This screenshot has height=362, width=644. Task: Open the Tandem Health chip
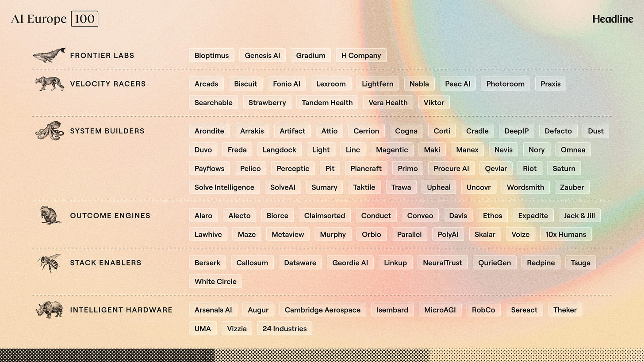(x=327, y=103)
